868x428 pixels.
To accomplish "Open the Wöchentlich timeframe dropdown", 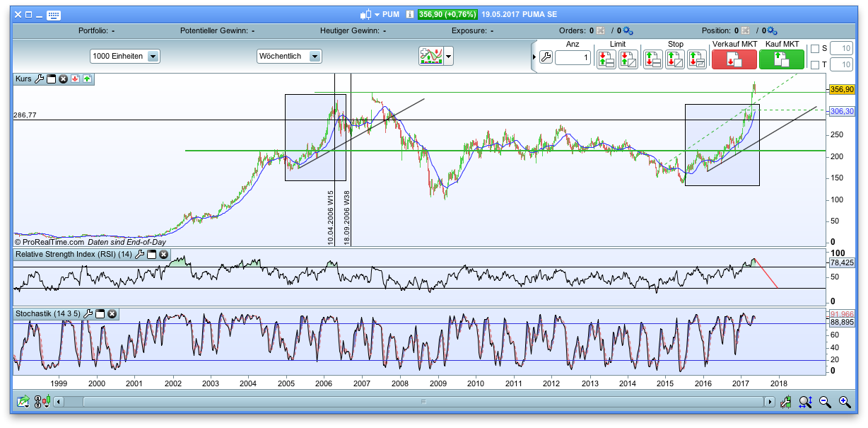I will point(315,56).
